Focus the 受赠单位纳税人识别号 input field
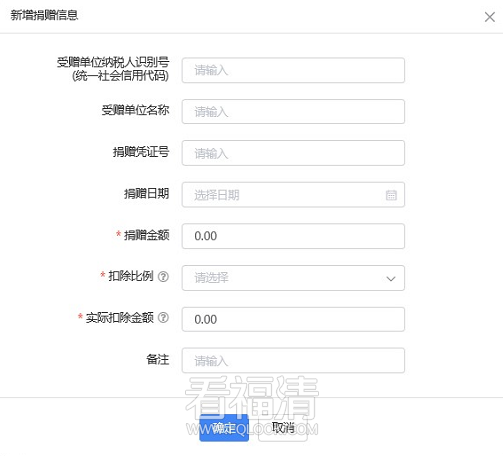This screenshot has height=456, width=503. [293, 70]
